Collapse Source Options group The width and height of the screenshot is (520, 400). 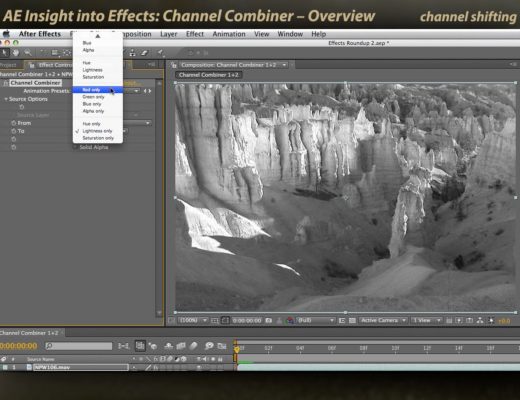6,99
